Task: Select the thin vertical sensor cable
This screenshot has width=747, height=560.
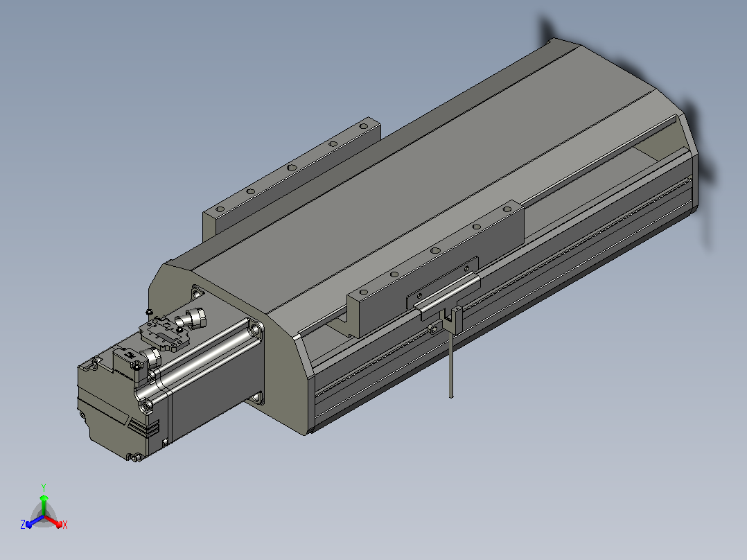Action: [450, 365]
